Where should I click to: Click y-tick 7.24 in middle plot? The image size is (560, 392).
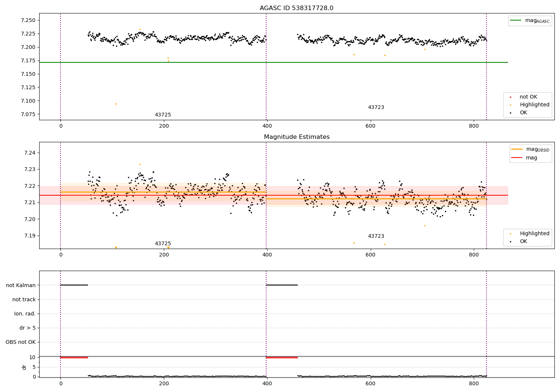click(x=30, y=153)
